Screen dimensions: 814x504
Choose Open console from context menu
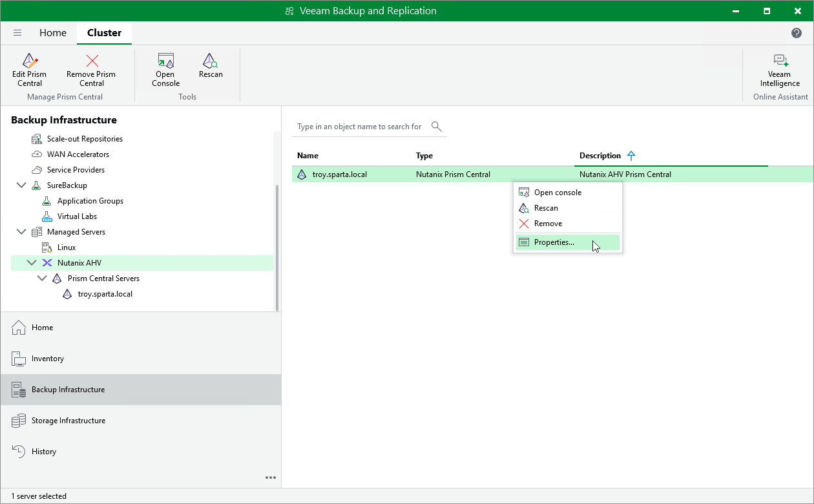(x=567, y=193)
